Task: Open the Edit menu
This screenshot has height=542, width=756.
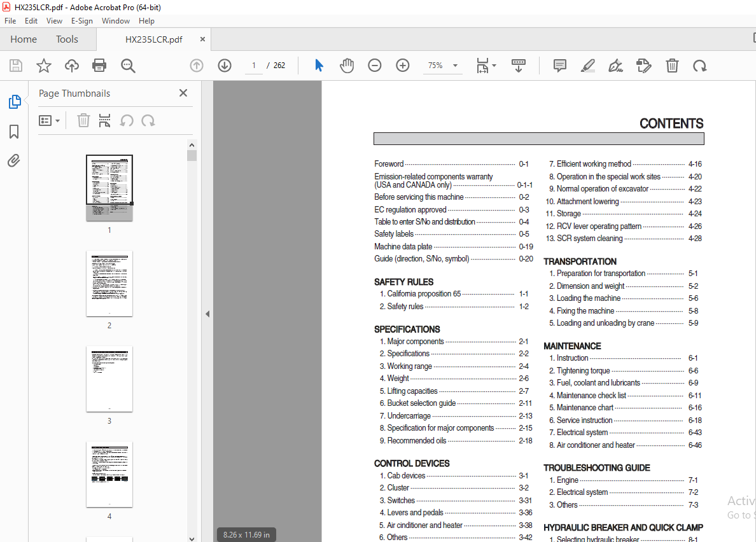Action: pos(31,21)
